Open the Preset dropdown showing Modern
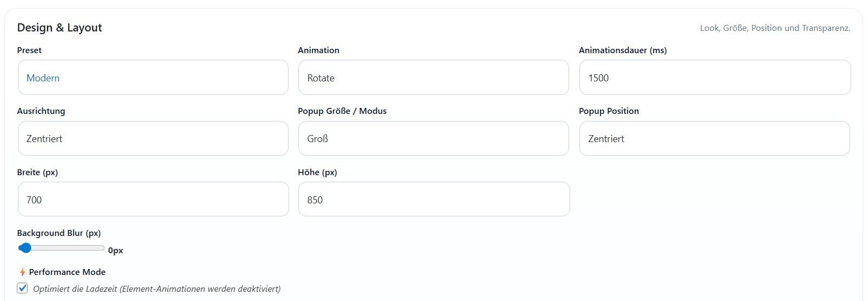Screen dimensions: 868x301 [x=153, y=78]
